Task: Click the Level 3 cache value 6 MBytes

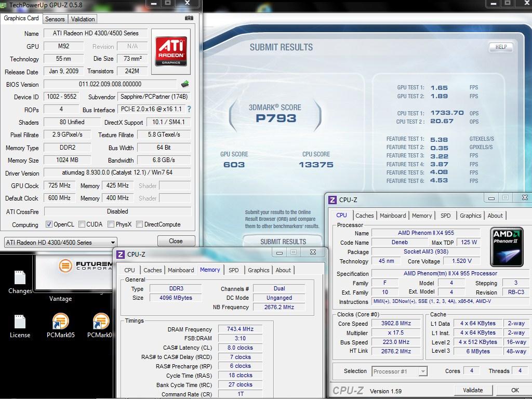Action: point(478,351)
